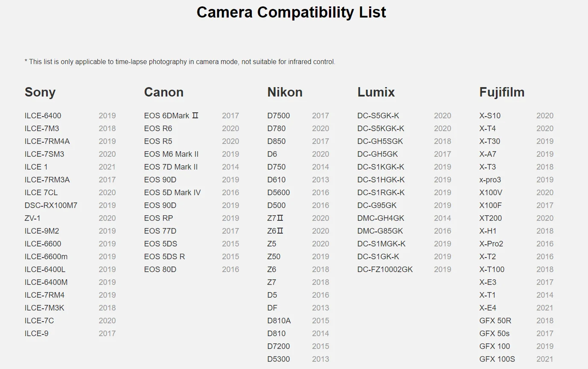Click the "EOS RP" model name
Image resolution: width=588 pixels, height=369 pixels.
point(159,218)
